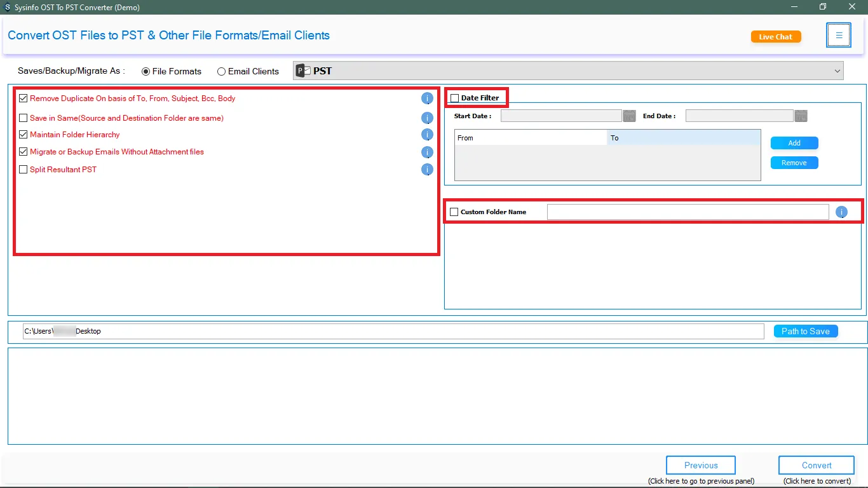Click the Start Date input field
The height and width of the screenshot is (488, 868).
click(x=561, y=116)
